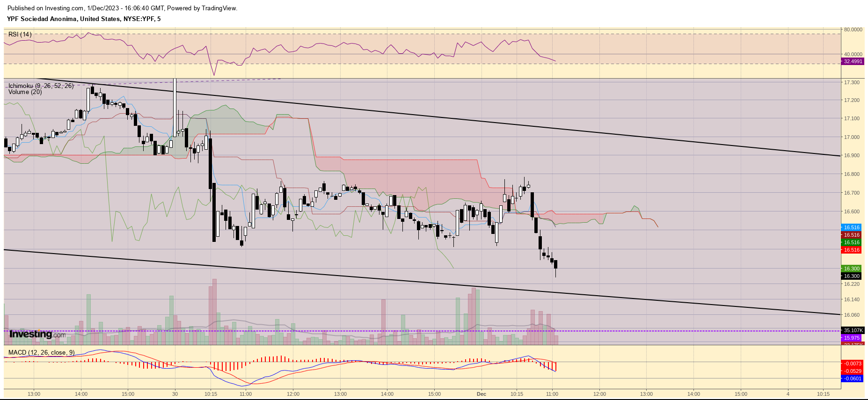868x400 pixels.
Task: Select the 35.107K volume value tag
Action: click(x=853, y=330)
